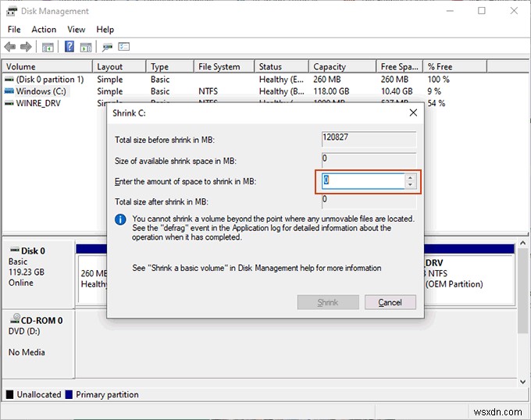
Task: Sort by the % Free column header
Action: click(x=454, y=66)
